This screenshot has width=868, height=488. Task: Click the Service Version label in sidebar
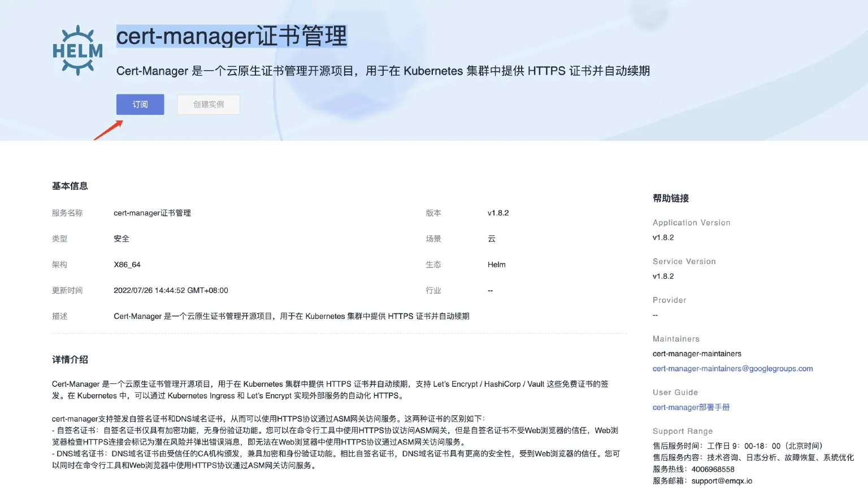point(684,261)
